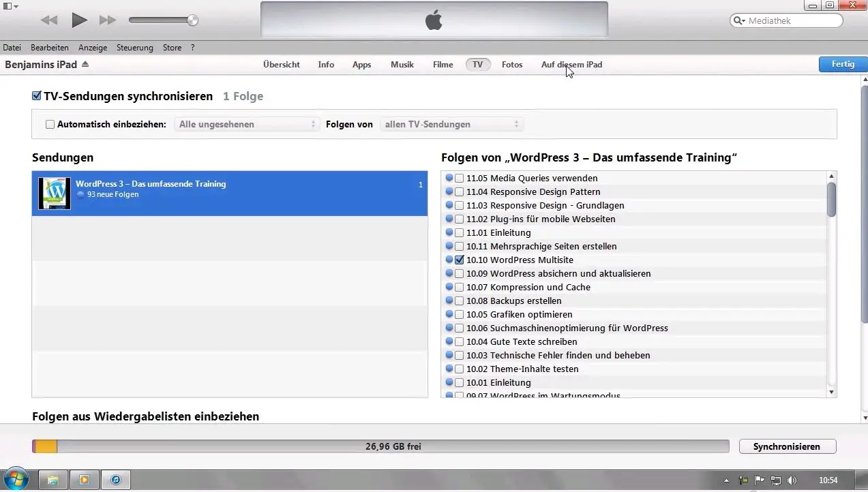Check 10.06 Suchmaschinenoptimierung für WordPress

[459, 328]
